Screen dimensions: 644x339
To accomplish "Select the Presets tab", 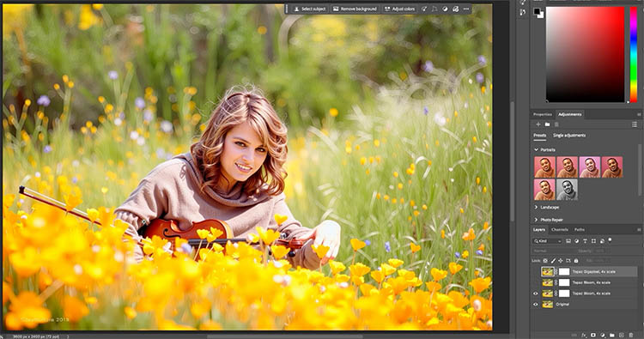I will click(540, 136).
